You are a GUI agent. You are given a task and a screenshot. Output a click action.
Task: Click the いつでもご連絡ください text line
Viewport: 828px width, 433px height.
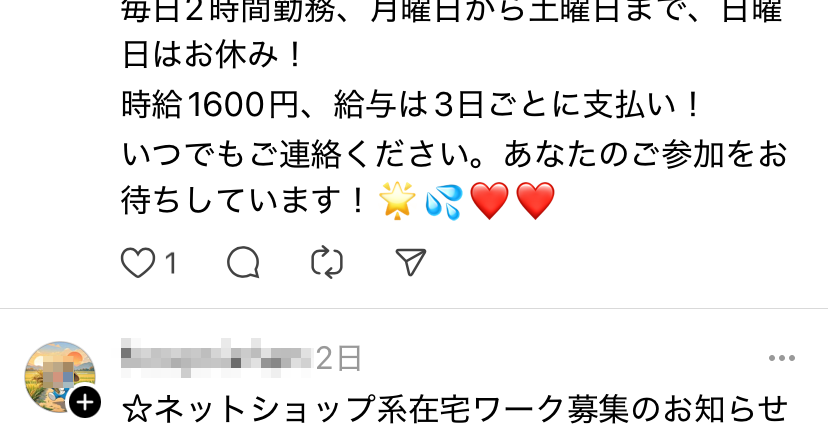[x=454, y=155]
